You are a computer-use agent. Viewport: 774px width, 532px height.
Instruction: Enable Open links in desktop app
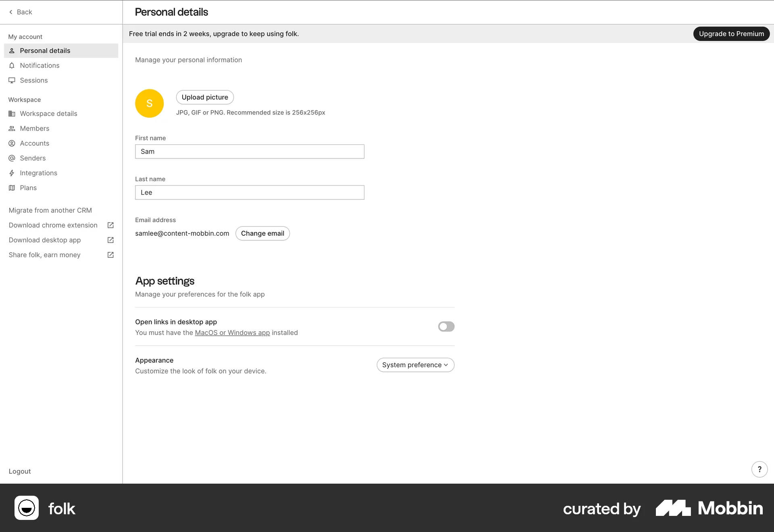pyautogui.click(x=445, y=326)
